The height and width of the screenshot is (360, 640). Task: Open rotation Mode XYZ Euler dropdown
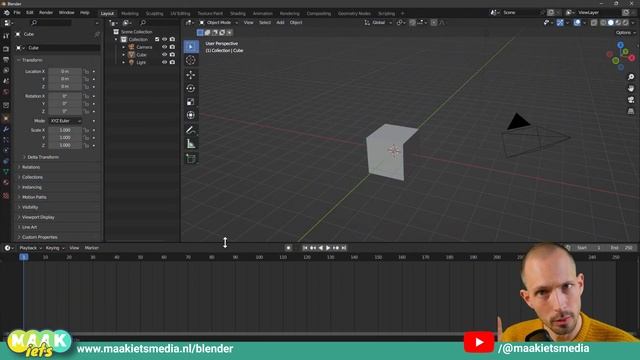click(x=65, y=121)
